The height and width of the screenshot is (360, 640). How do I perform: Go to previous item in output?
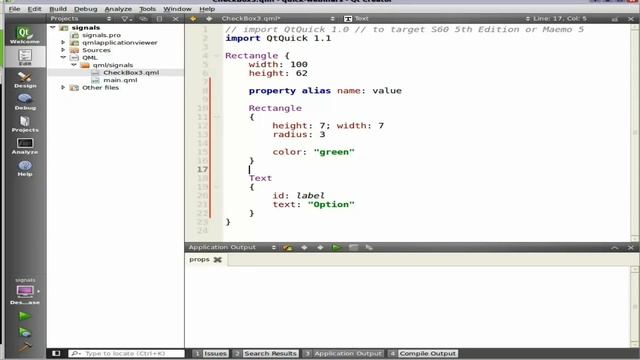tap(304, 247)
